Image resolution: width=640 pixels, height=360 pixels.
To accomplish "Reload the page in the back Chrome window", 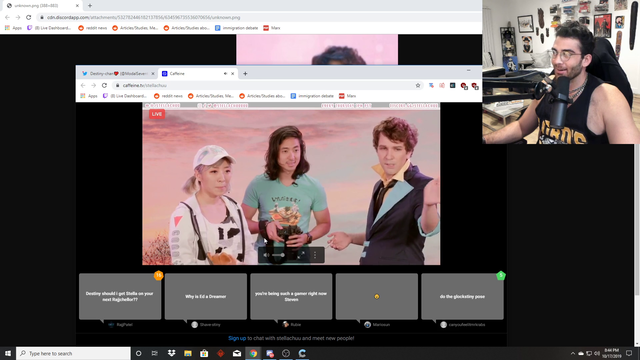I will pos(29,18).
